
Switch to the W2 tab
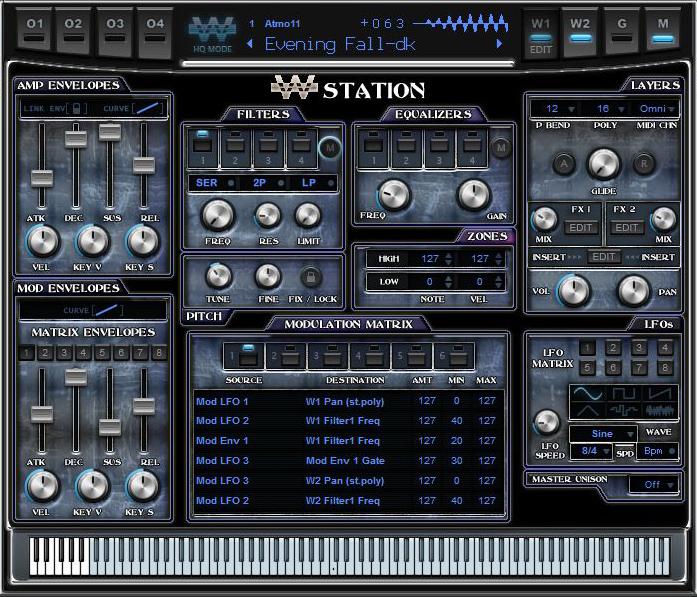pos(580,32)
